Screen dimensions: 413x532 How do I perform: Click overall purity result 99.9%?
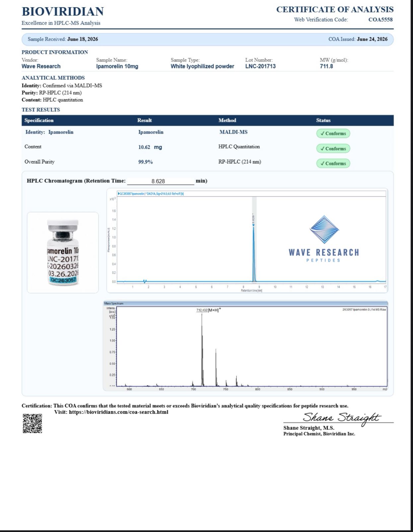click(x=146, y=162)
